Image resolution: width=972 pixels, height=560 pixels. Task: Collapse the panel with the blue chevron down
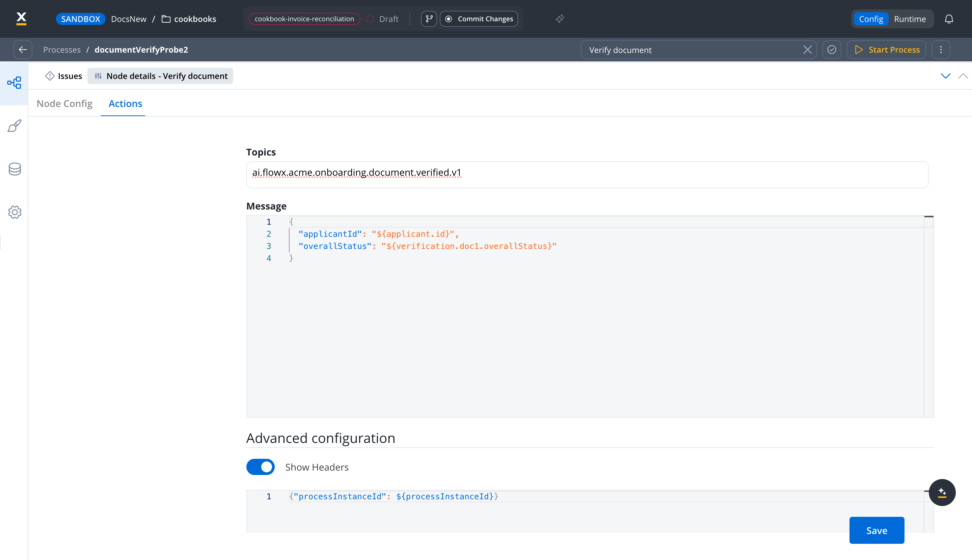click(945, 76)
